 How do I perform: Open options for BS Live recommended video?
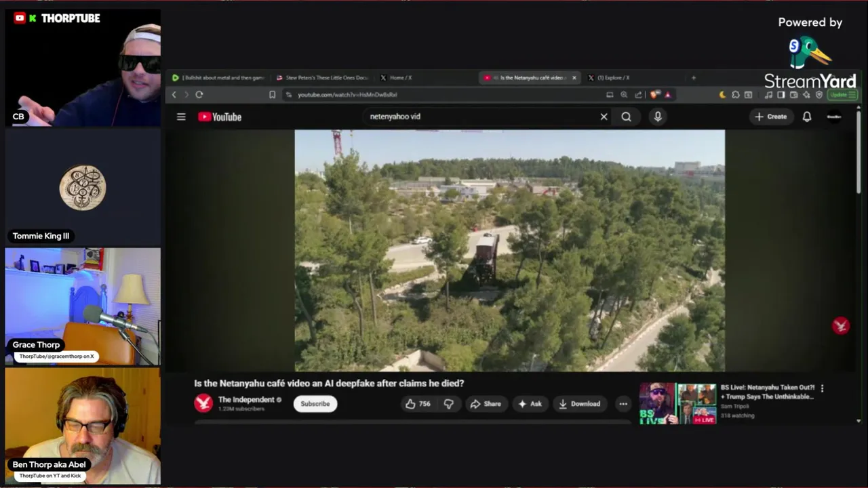[822, 388]
